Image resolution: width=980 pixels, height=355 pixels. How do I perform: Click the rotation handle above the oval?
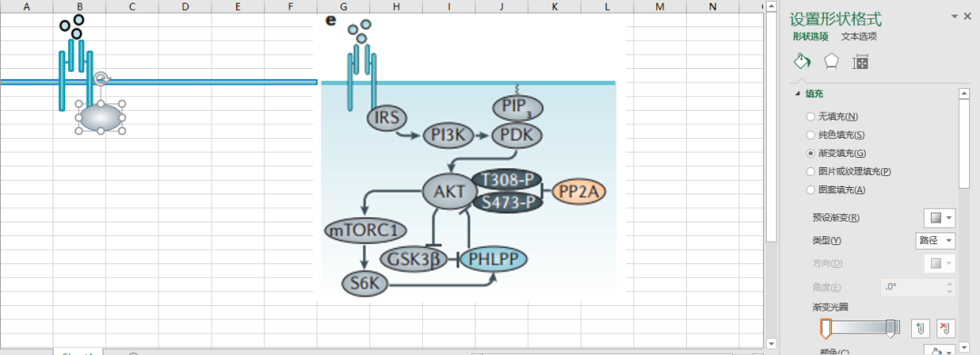tap(102, 79)
